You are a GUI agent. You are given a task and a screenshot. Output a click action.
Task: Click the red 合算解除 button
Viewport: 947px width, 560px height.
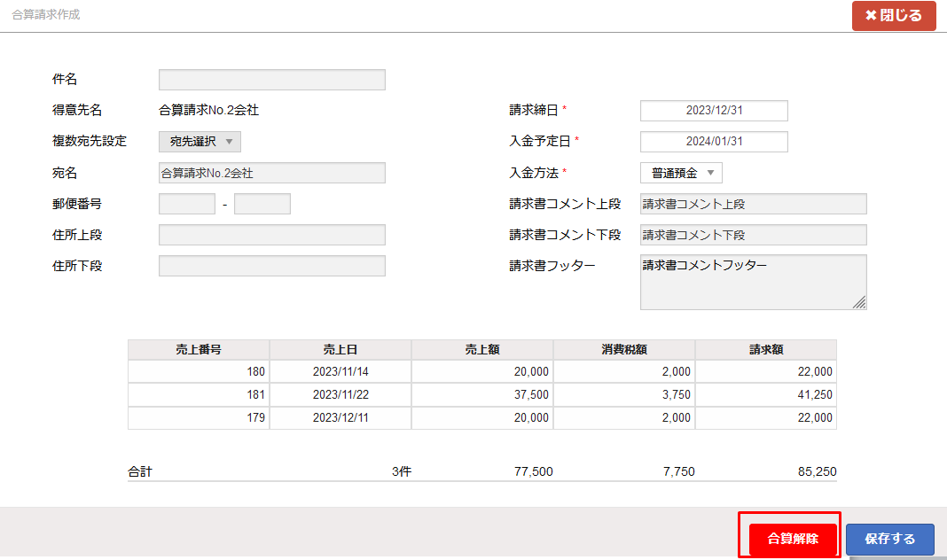tap(788, 537)
